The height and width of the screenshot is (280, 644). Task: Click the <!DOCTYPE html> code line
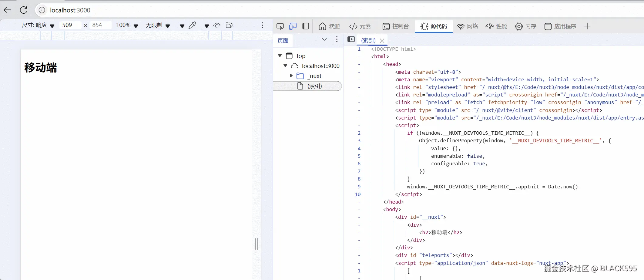[394, 49]
